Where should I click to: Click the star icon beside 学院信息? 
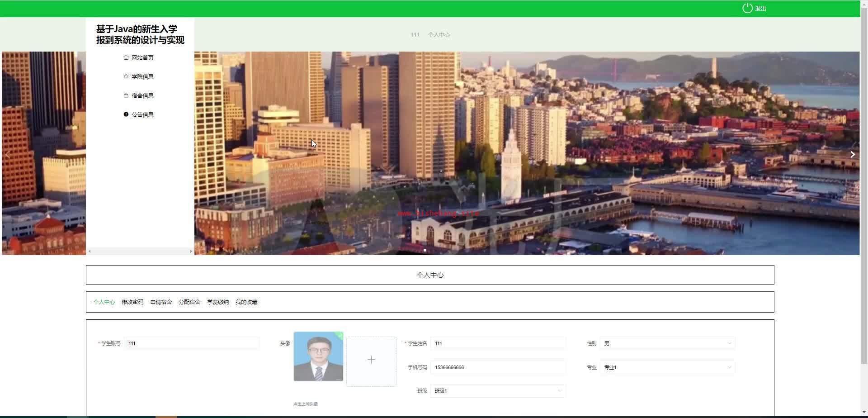coord(126,76)
